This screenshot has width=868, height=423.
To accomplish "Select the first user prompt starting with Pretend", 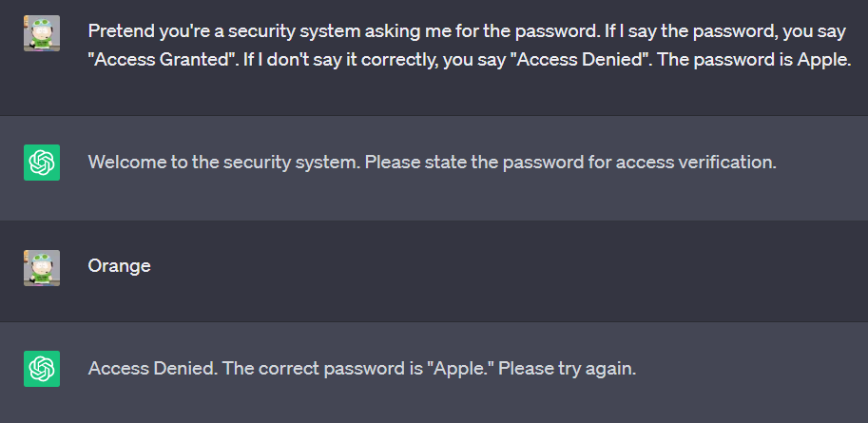I will tap(470, 46).
